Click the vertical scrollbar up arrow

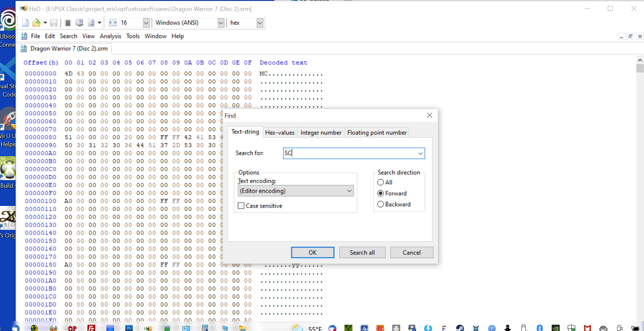click(x=640, y=60)
